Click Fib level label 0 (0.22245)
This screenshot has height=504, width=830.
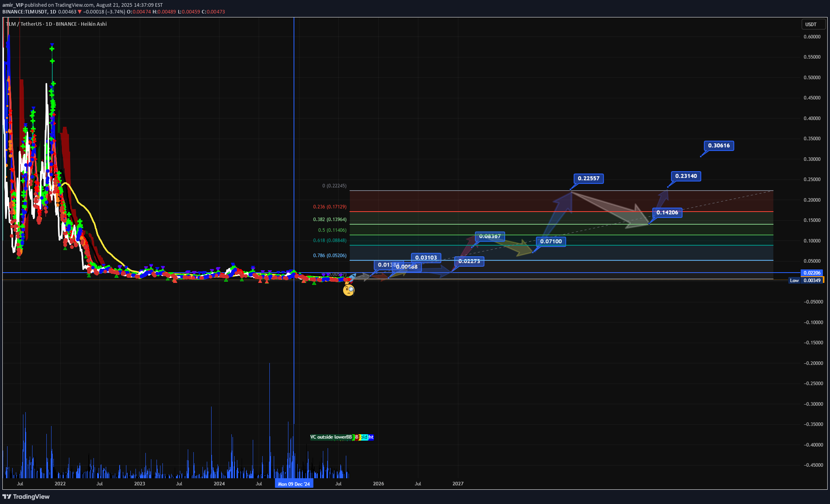(334, 186)
